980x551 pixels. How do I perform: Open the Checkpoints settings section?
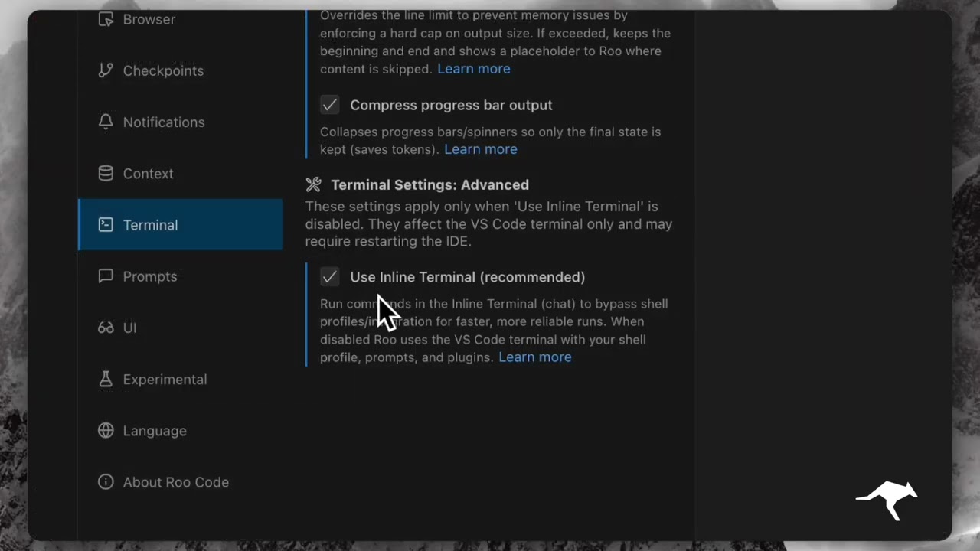(180, 70)
